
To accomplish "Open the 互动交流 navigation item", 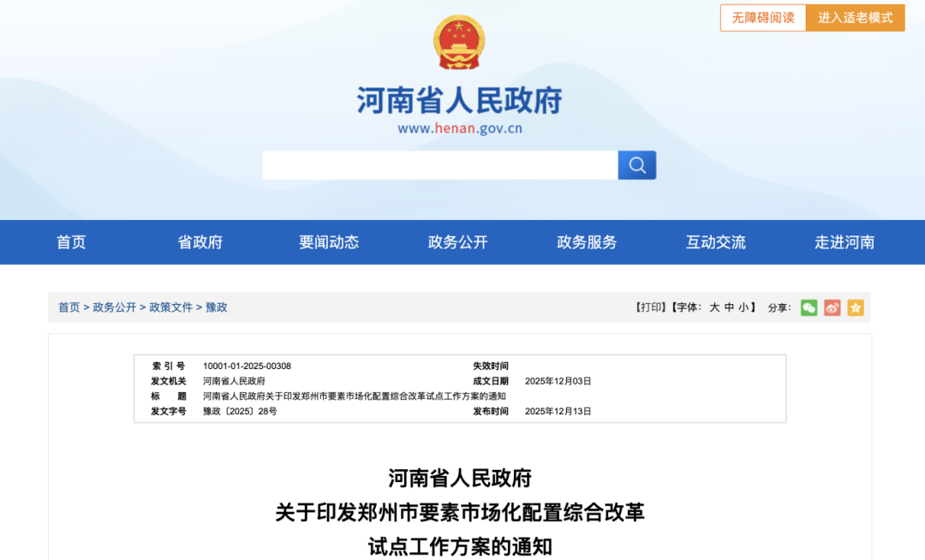I will [715, 242].
